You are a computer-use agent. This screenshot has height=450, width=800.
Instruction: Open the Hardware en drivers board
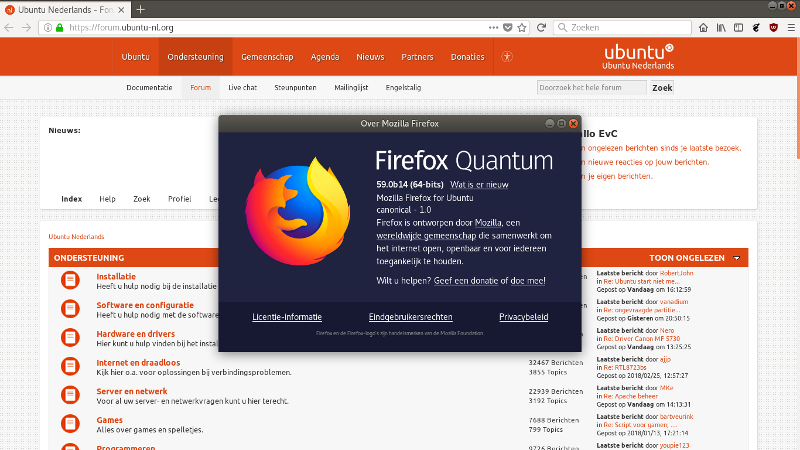pos(136,334)
